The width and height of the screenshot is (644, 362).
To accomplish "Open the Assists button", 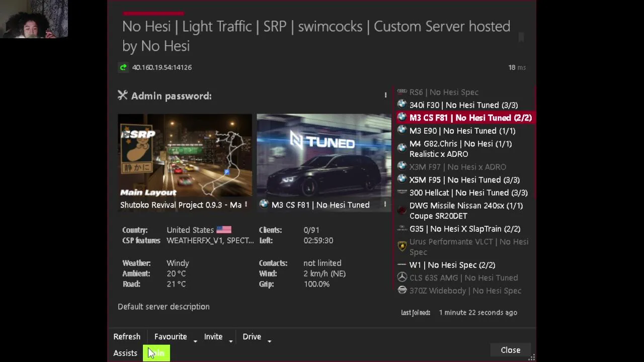I will [x=125, y=353].
